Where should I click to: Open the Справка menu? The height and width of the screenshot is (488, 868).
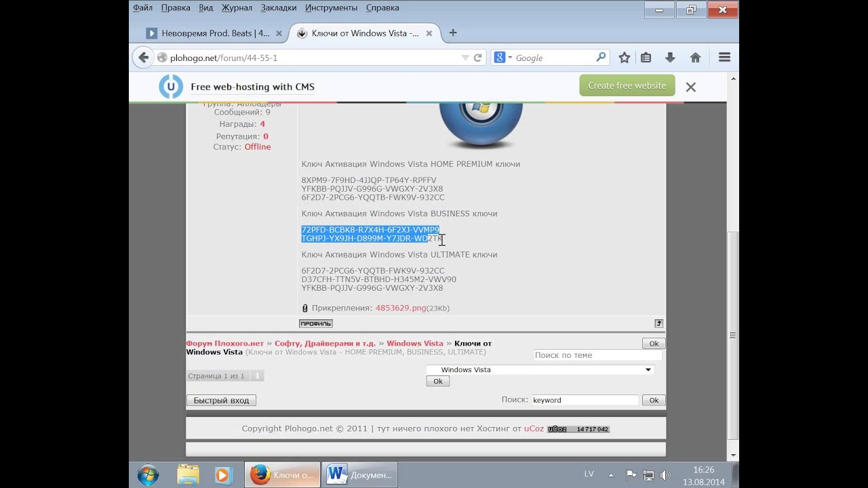click(x=382, y=7)
